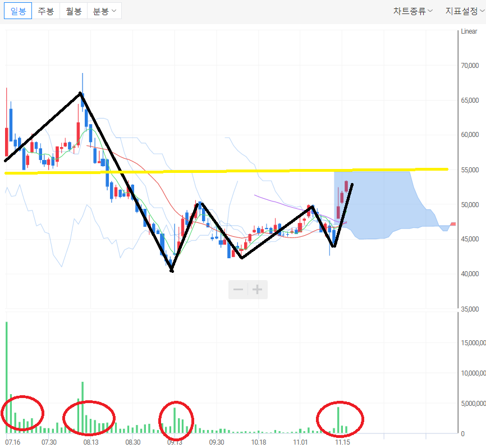
Task: Click the 08.30 date axis label
Action: (x=132, y=442)
